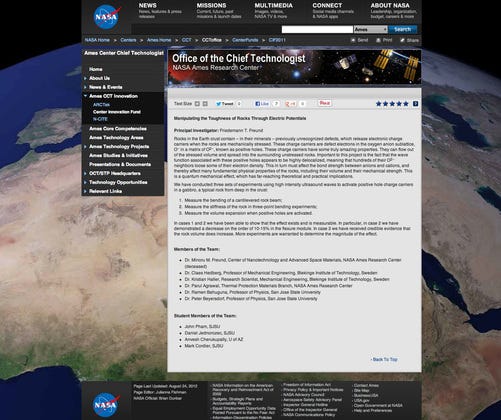This screenshot has height=420, width=501.
Task: Rate the page with the fifth star
Action: [406, 104]
